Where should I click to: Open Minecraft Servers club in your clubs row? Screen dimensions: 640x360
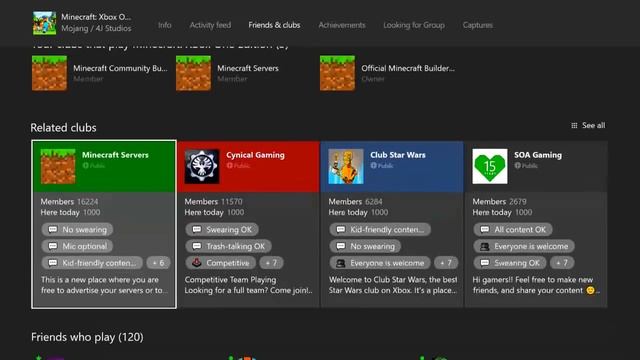[193, 73]
